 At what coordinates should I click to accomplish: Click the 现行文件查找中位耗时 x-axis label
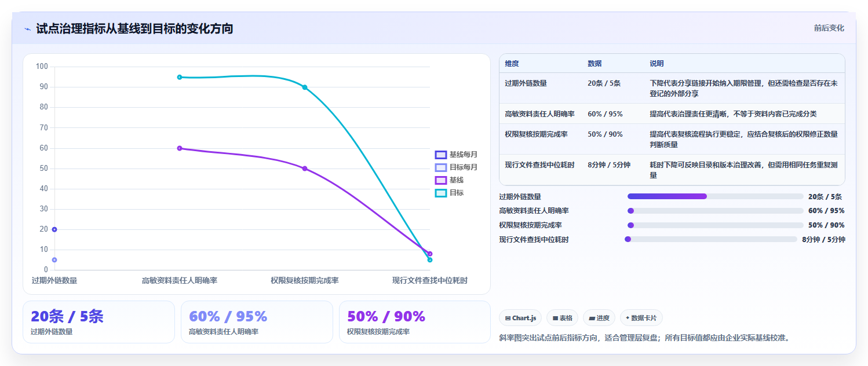pyautogui.click(x=430, y=280)
